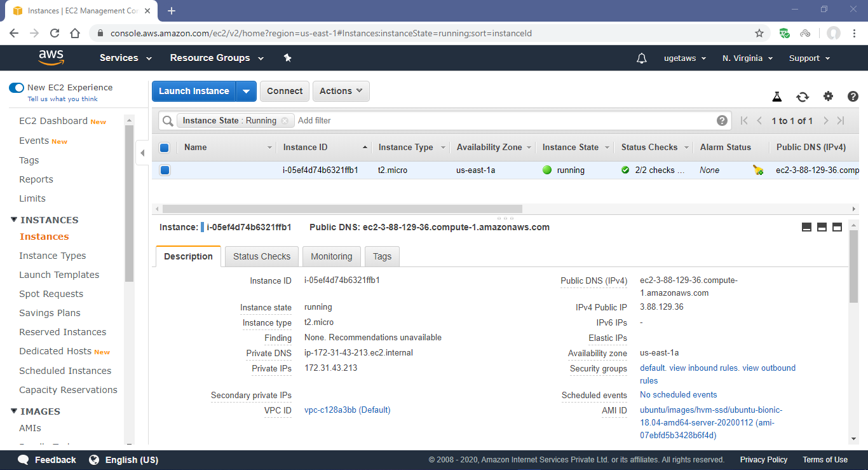Click the filter help icon in search bar
868x470 pixels.
[x=722, y=120]
